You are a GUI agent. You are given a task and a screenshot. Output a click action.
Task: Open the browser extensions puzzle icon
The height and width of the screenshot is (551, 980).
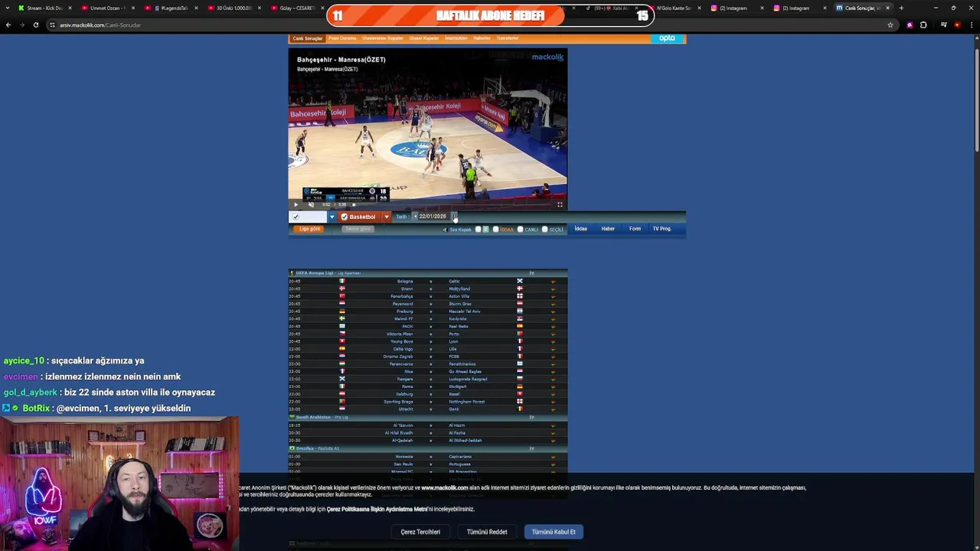(x=923, y=24)
